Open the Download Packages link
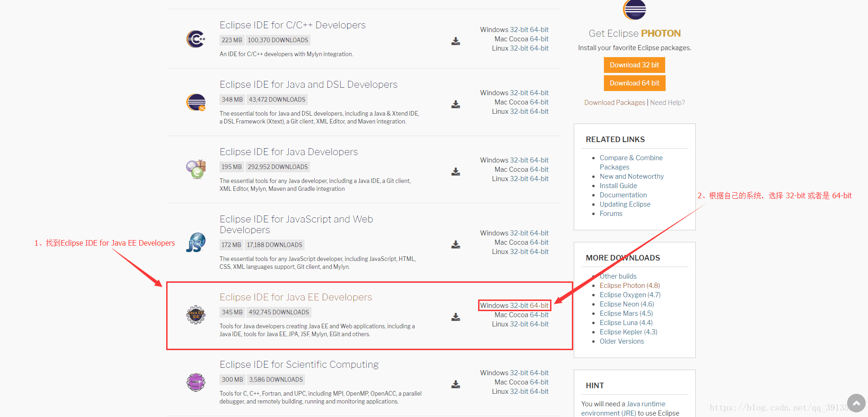This screenshot has width=868, height=417. [x=615, y=103]
